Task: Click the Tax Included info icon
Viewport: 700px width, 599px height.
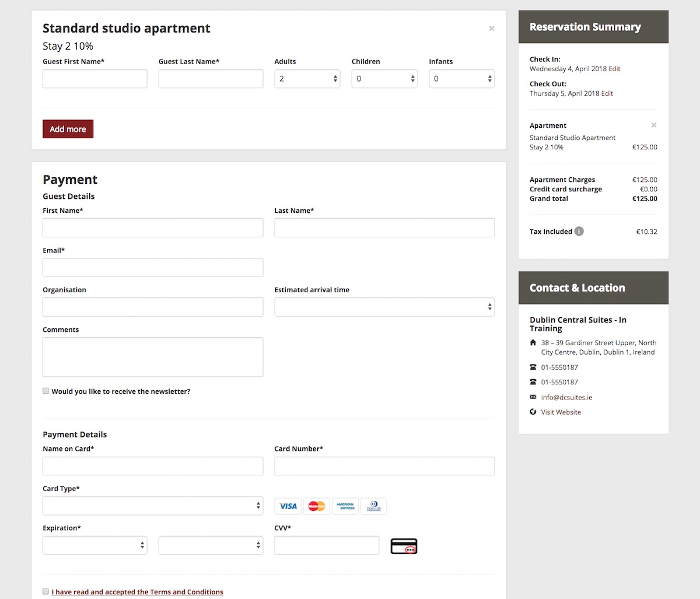Action: (579, 232)
